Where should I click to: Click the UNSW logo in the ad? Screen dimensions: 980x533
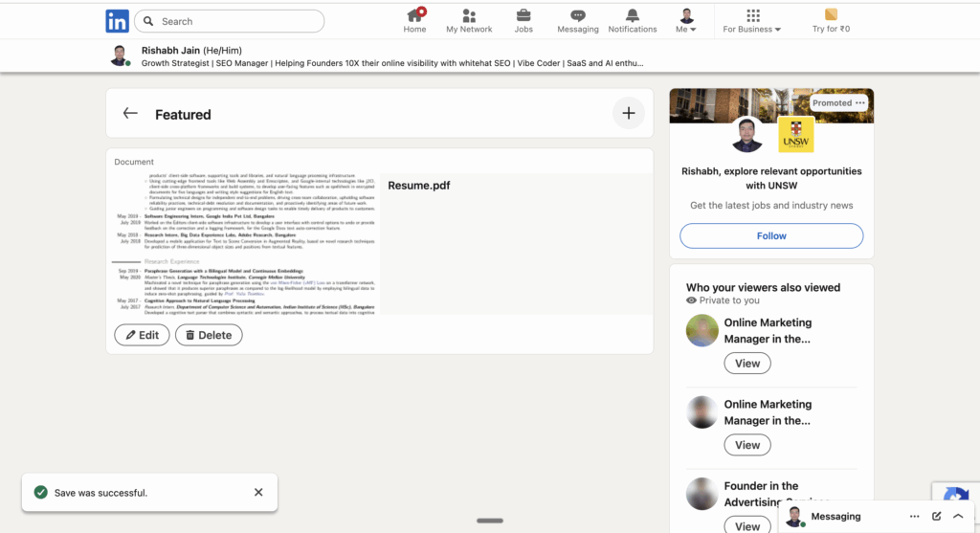coord(795,134)
